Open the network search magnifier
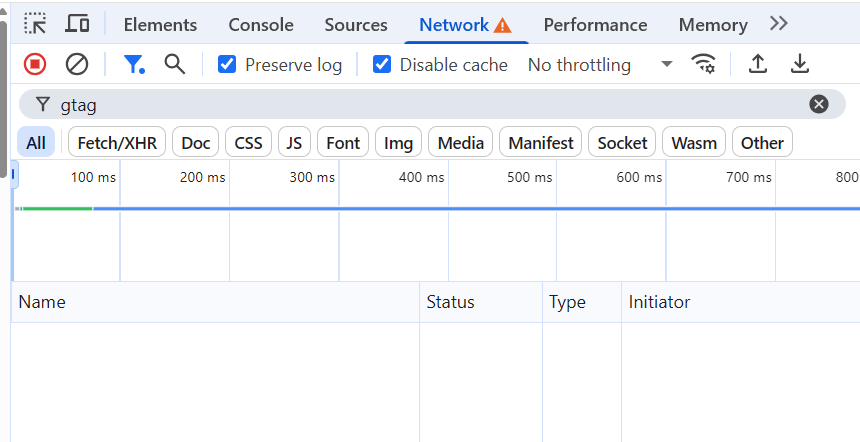The image size is (860, 442). (x=175, y=65)
